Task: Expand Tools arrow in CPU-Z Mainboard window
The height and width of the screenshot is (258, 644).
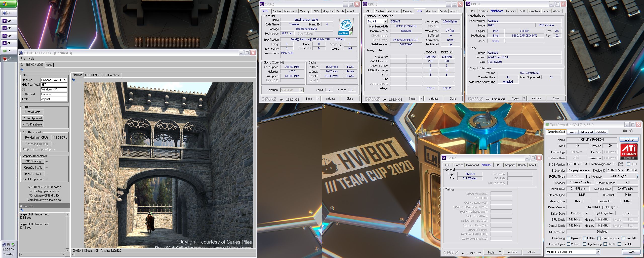Action: point(524,98)
